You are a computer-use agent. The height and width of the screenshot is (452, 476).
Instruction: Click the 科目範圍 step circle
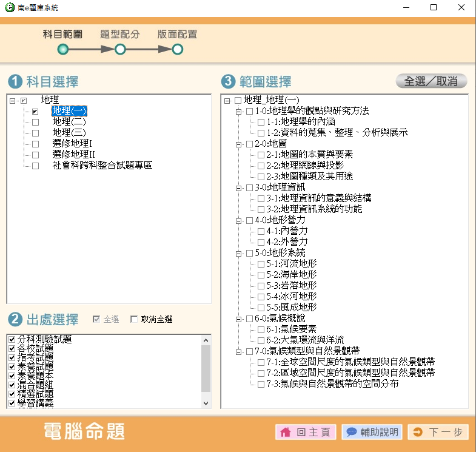pos(63,49)
